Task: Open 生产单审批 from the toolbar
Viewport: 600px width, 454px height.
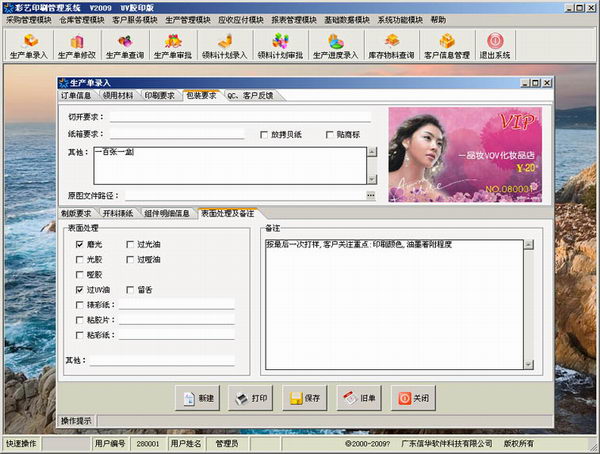Action: (174, 46)
